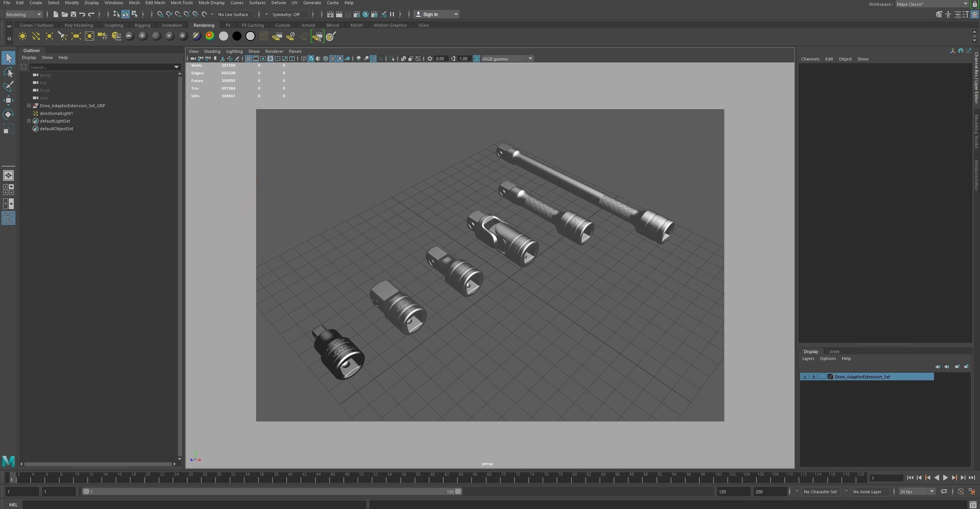
Task: Click the Outliner horizontal scrollbar
Action: click(98, 464)
